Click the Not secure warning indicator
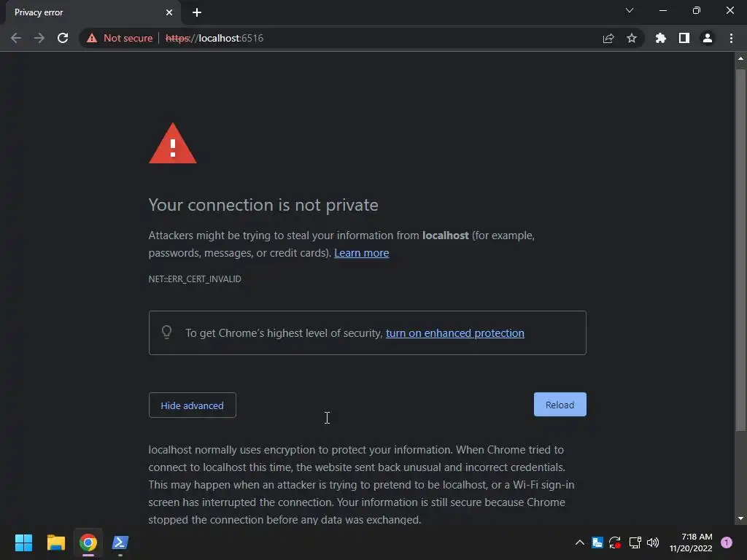The width and height of the screenshot is (747, 560). (x=120, y=38)
